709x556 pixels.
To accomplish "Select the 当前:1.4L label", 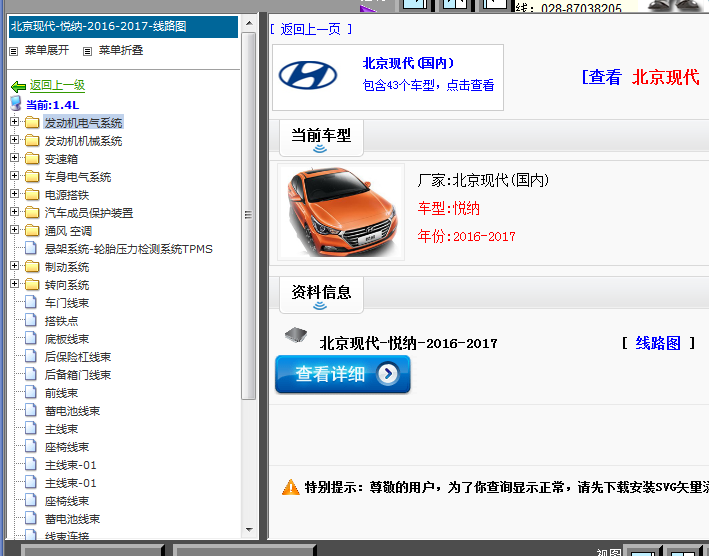I will [52, 105].
